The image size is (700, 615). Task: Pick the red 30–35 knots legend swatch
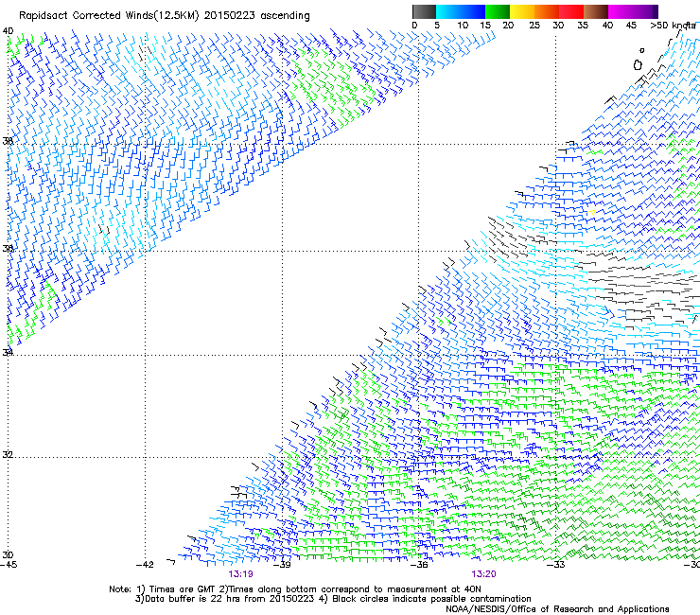click(571, 11)
